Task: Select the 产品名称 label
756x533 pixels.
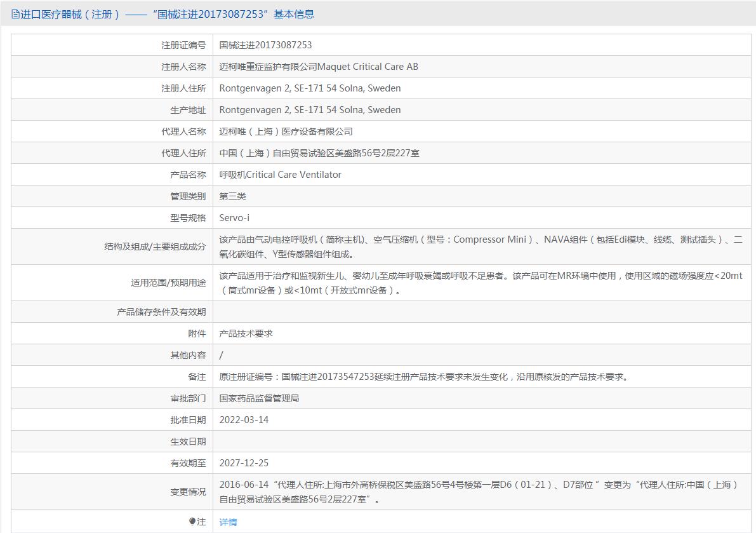Action: coord(188,175)
